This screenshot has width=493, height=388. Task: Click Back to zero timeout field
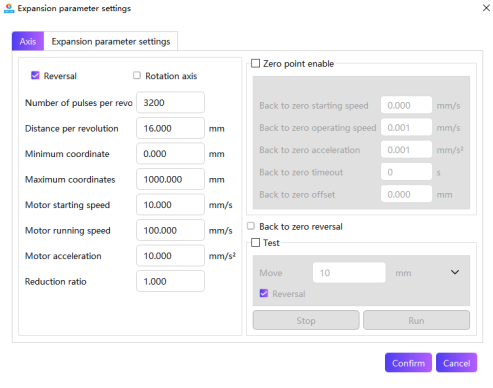[406, 172]
